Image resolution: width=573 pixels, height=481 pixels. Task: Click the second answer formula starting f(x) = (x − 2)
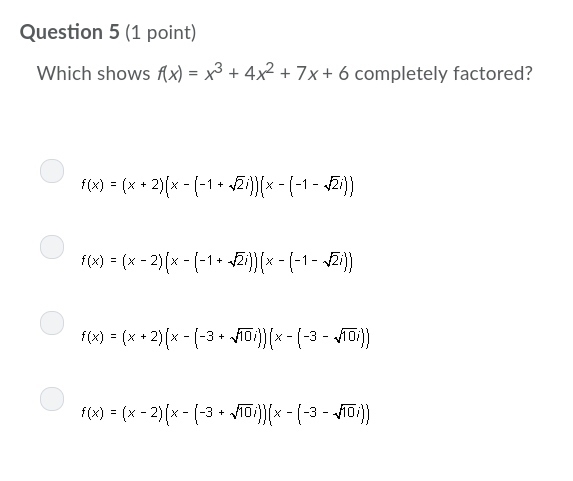pos(217,262)
